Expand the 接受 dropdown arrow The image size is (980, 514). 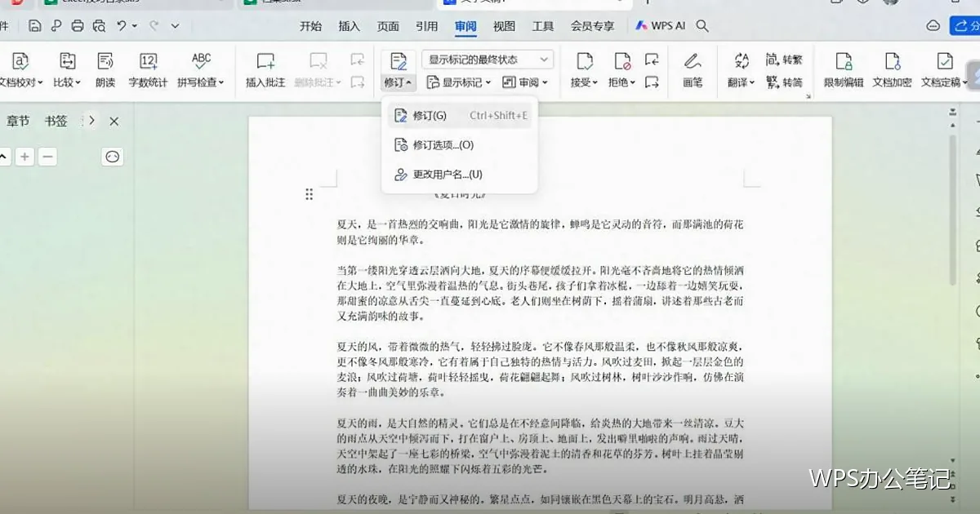point(596,83)
